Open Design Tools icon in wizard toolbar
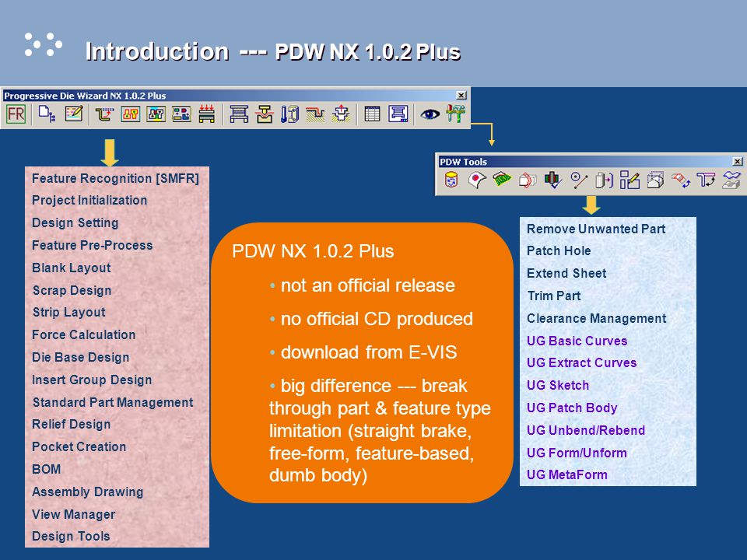Image resolution: width=747 pixels, height=560 pixels. pos(455,114)
